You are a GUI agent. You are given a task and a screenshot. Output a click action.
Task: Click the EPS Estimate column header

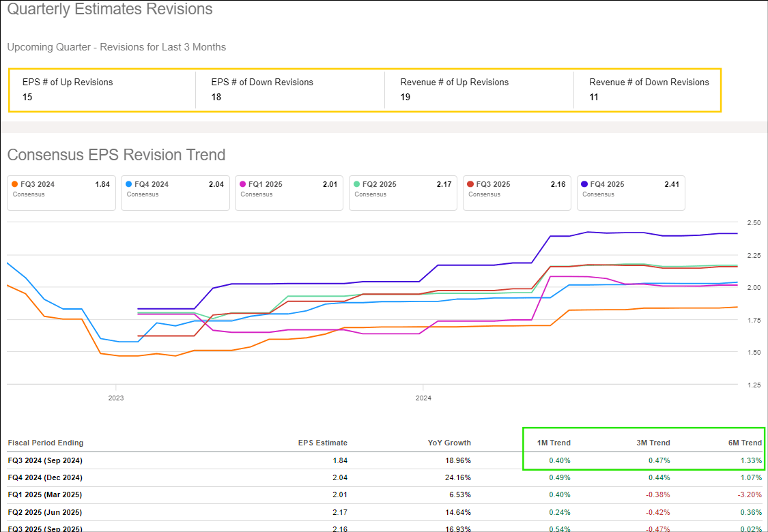coord(322,443)
